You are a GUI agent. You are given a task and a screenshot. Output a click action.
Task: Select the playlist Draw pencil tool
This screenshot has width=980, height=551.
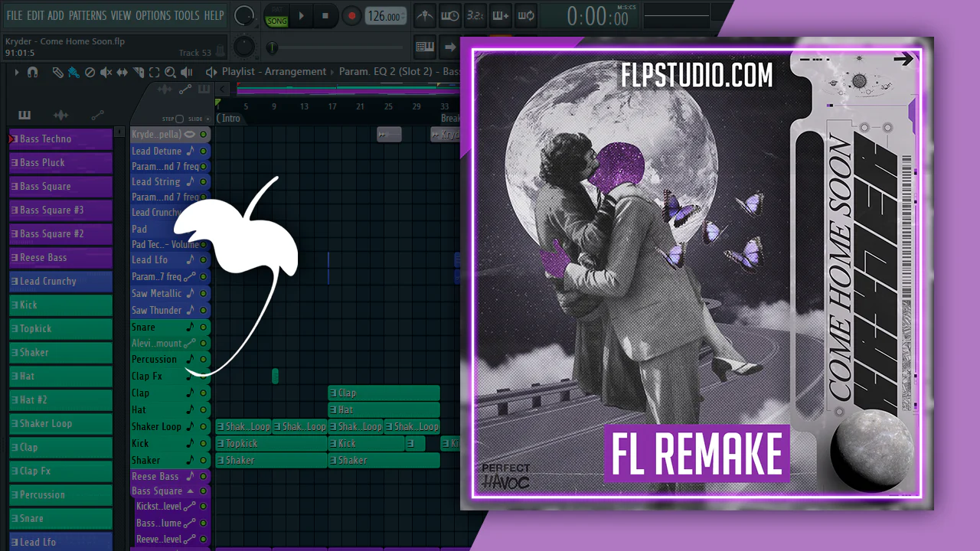[x=58, y=72]
